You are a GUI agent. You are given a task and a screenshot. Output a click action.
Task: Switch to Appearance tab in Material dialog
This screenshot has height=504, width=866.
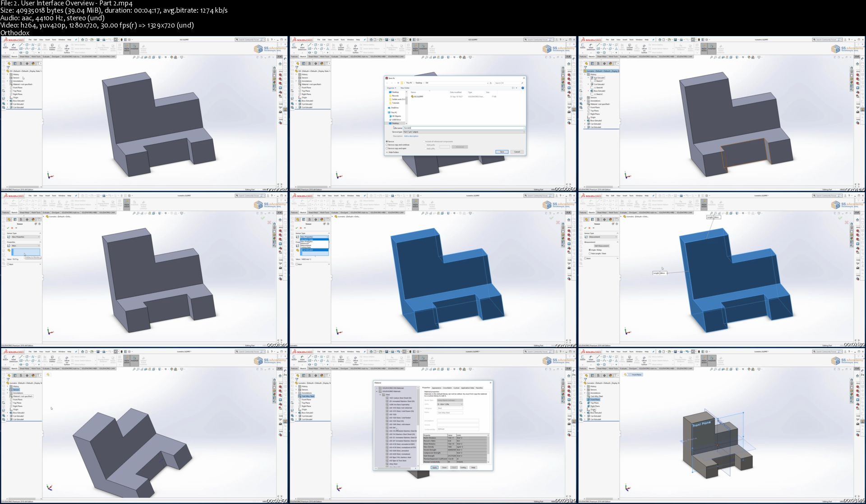click(x=436, y=388)
